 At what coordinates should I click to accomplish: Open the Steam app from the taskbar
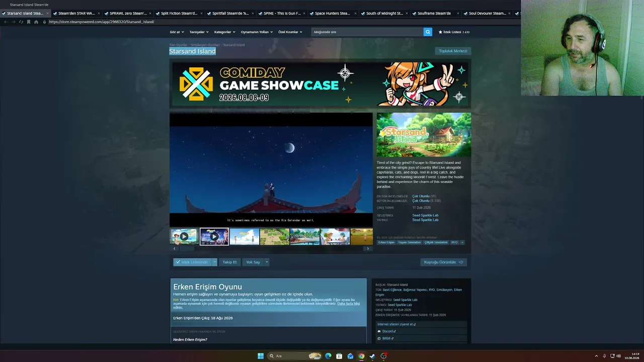[372, 356]
